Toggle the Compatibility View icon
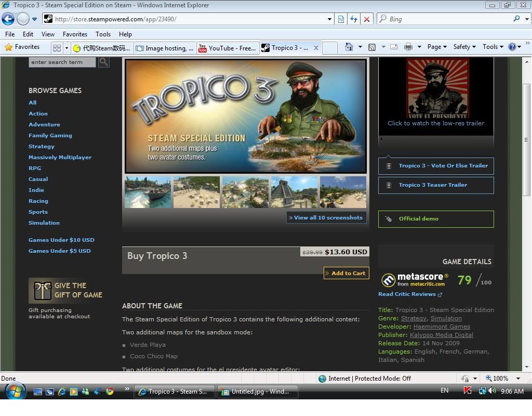Image resolution: width=532 pixels, height=416 pixels. (x=341, y=19)
